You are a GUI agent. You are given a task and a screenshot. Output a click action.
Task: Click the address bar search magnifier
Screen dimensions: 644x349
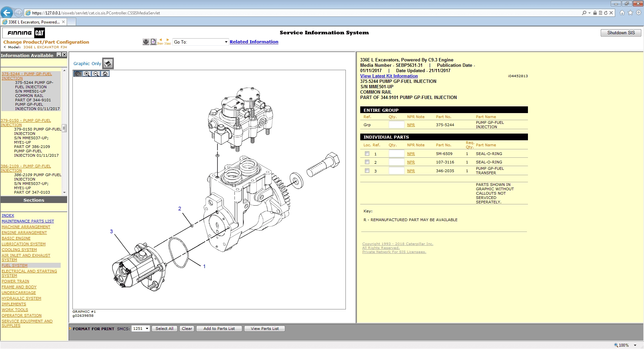click(x=584, y=13)
